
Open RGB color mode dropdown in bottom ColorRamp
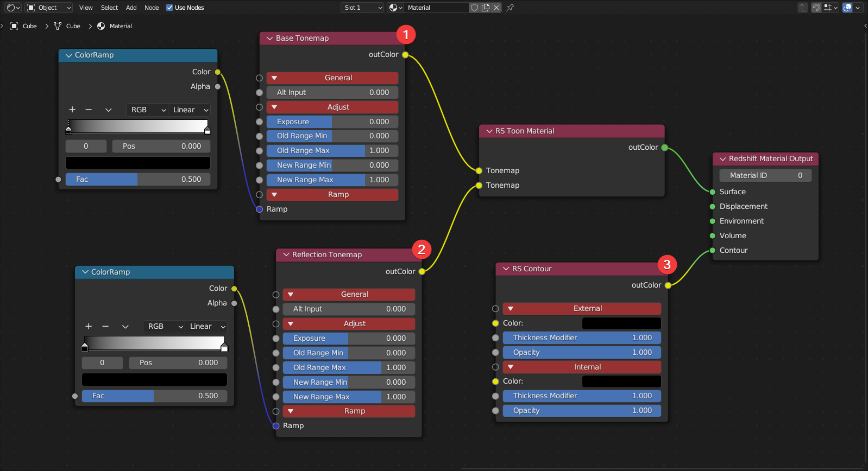point(164,326)
